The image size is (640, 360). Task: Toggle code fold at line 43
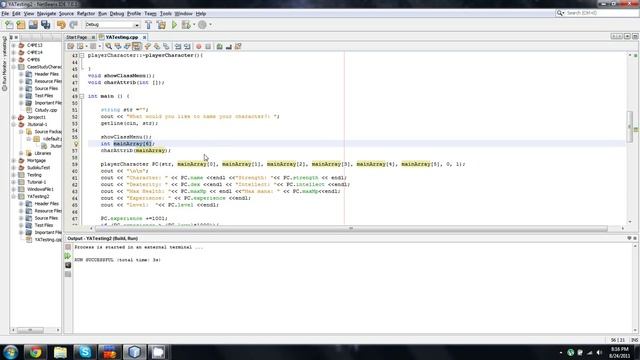pyautogui.click(x=82, y=55)
